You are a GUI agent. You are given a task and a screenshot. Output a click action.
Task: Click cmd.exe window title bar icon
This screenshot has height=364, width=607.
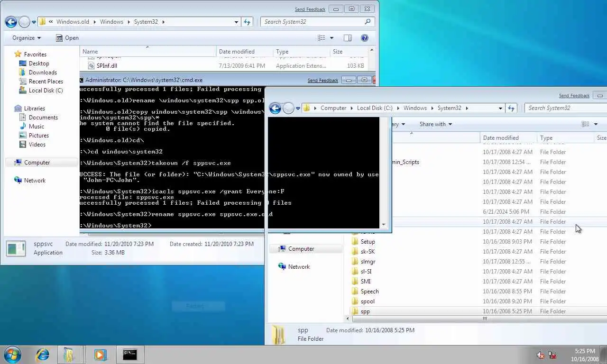coord(81,80)
